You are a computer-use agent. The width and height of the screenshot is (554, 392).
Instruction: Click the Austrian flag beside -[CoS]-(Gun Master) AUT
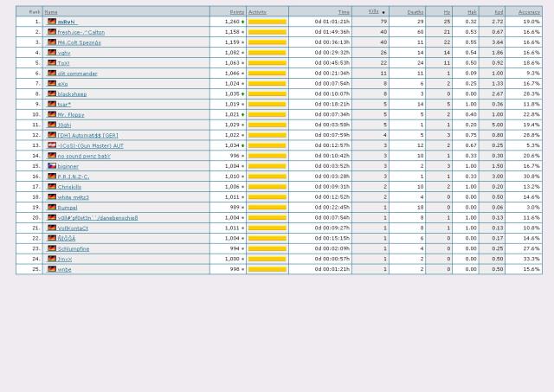click(x=52, y=145)
